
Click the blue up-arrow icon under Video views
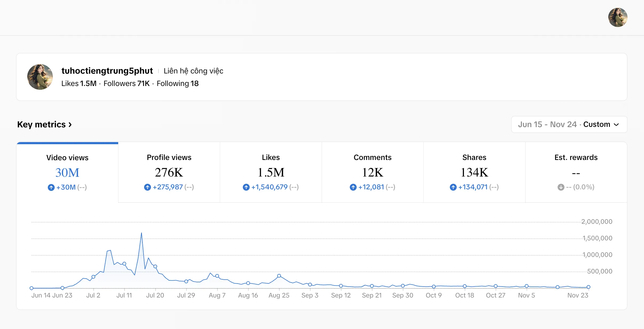click(x=51, y=187)
